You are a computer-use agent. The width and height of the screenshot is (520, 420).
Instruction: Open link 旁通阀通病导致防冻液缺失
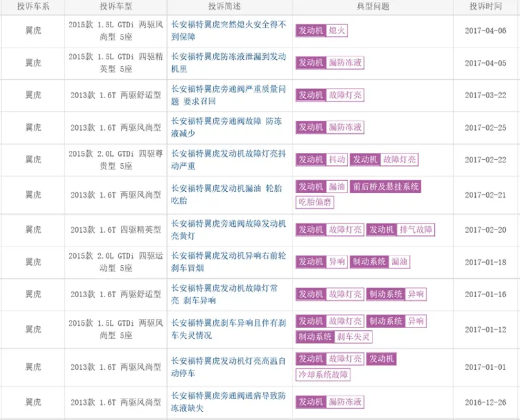pyautogui.click(x=229, y=402)
